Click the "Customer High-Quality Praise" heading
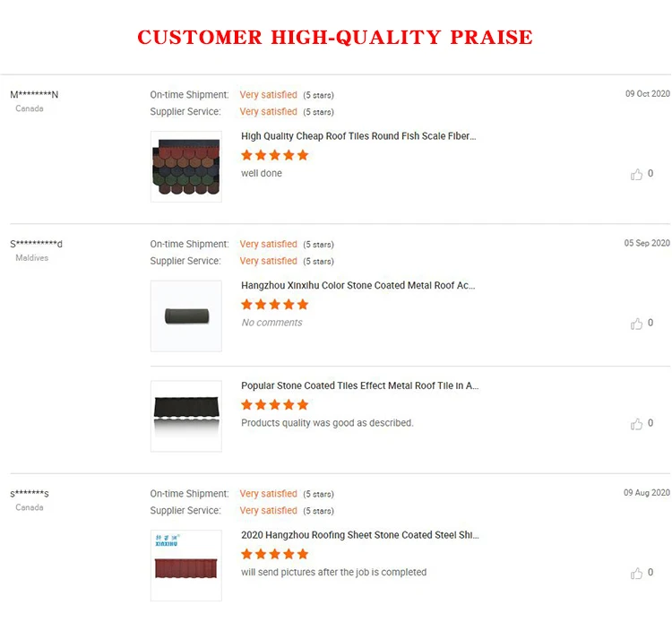 [x=335, y=38]
